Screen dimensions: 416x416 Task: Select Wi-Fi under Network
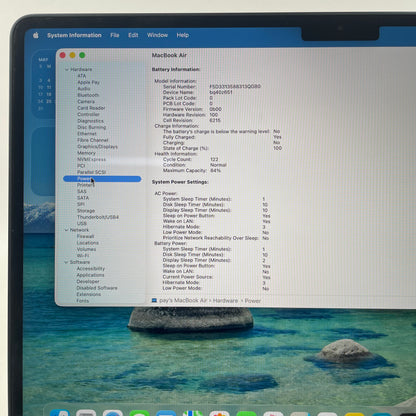tap(83, 256)
